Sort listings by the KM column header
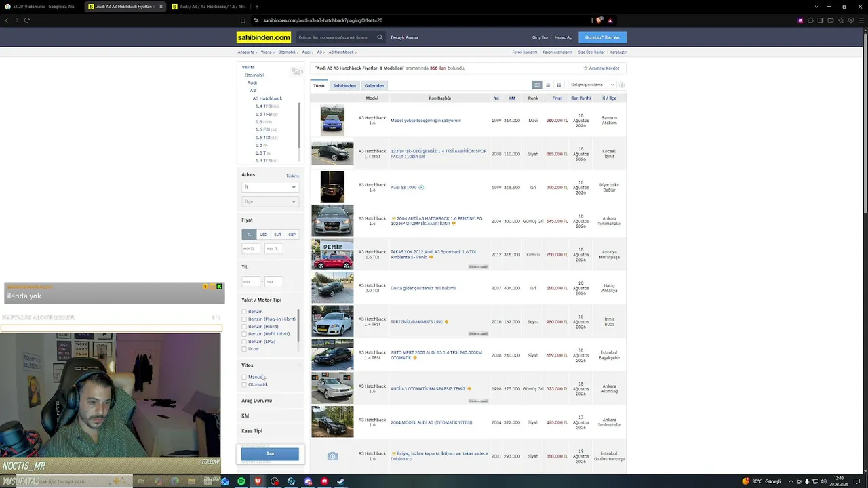 (x=512, y=98)
